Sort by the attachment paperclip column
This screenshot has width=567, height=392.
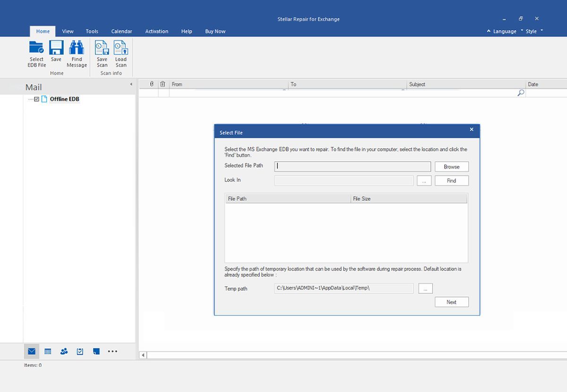[152, 84]
